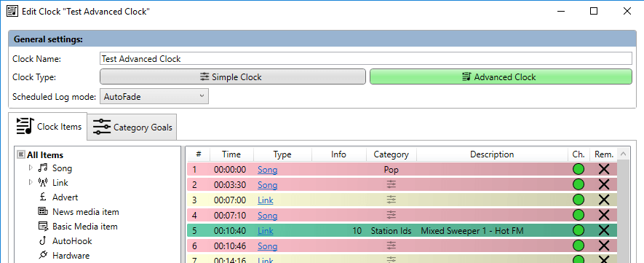Click the scroll-up arrow of the clock list
Screen dimensions: 644x263
623,154
